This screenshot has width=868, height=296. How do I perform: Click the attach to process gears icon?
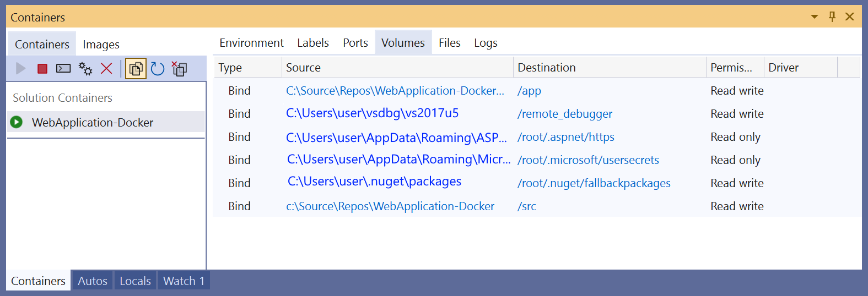(85, 68)
